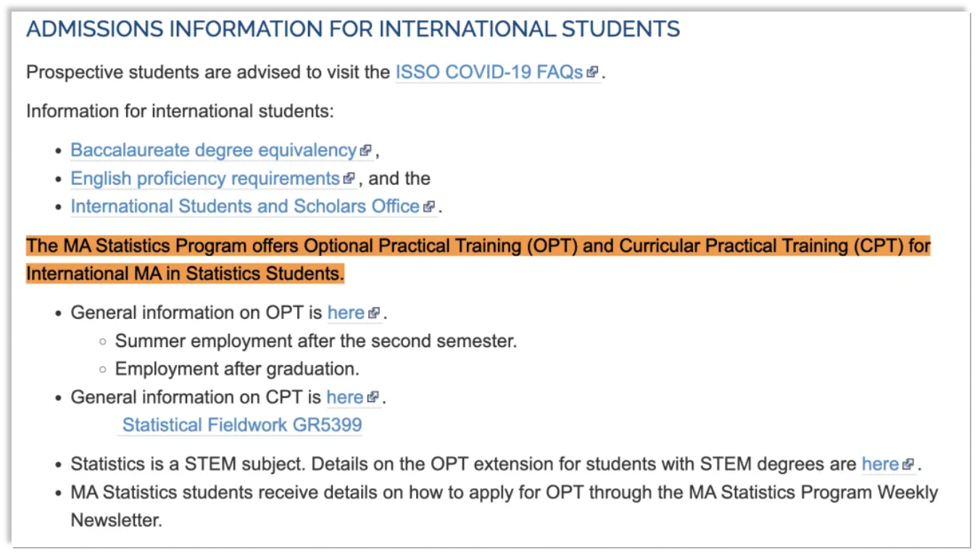Open the 'here' link for CPT information

pyautogui.click(x=345, y=397)
